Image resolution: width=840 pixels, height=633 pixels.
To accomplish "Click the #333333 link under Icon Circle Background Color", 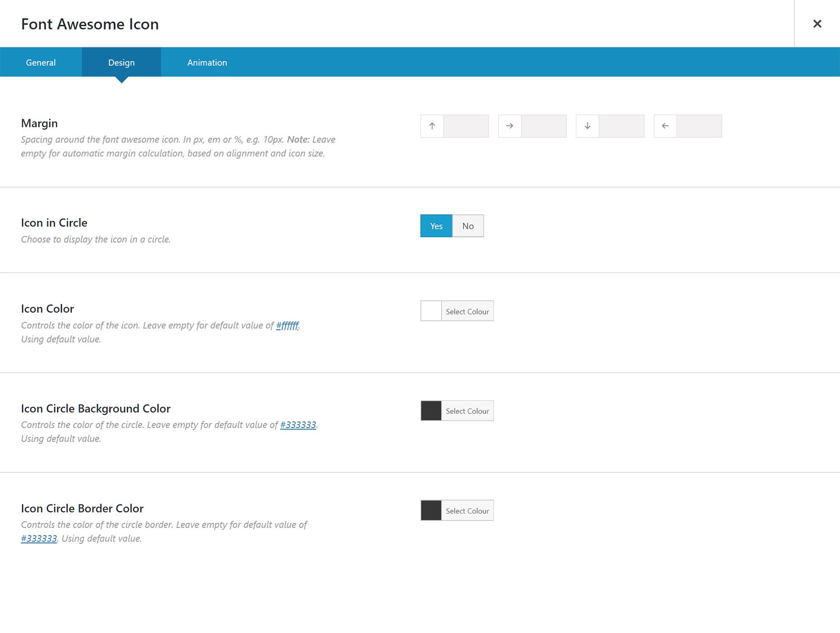I will (x=298, y=425).
